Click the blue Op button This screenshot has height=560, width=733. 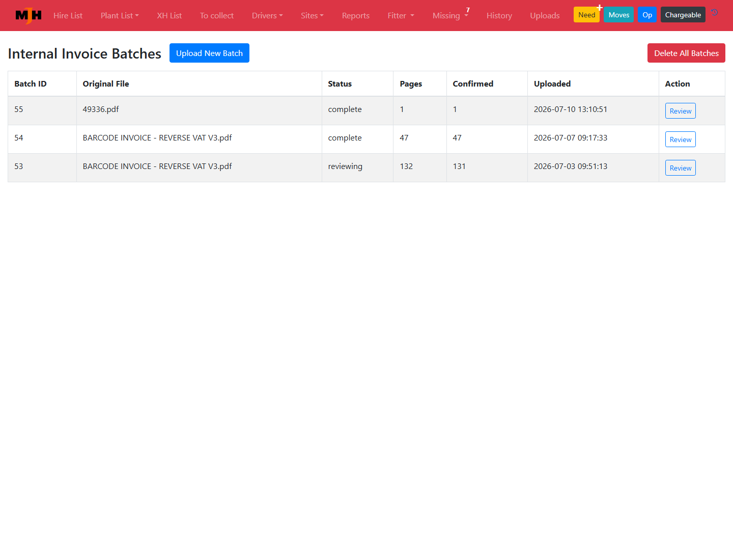click(x=647, y=15)
